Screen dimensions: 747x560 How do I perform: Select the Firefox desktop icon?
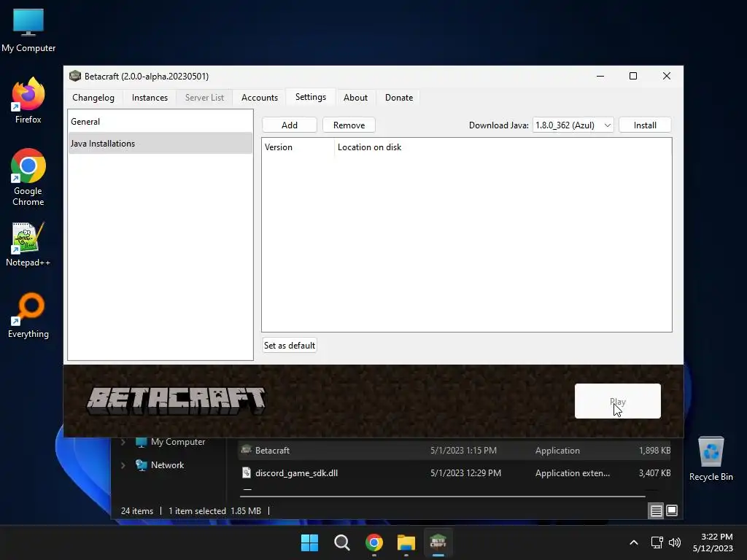coord(28,101)
